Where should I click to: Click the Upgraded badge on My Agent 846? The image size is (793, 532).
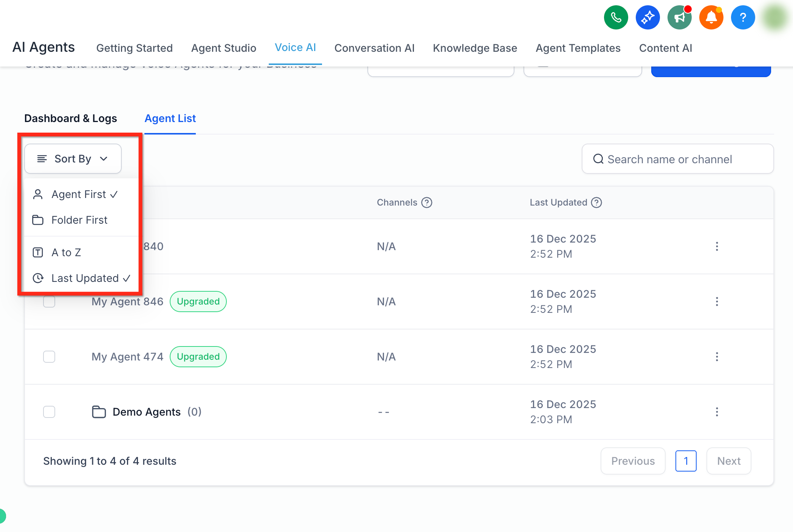coord(198,302)
